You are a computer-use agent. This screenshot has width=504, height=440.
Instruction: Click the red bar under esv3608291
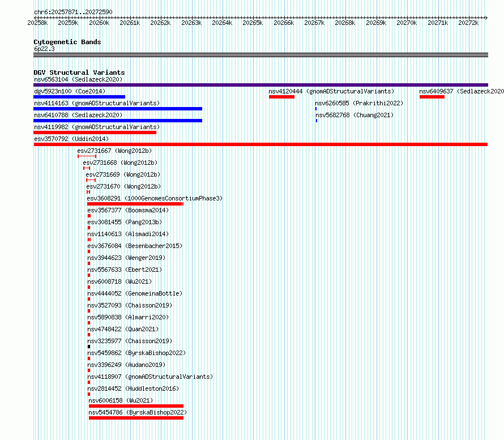pos(135,204)
